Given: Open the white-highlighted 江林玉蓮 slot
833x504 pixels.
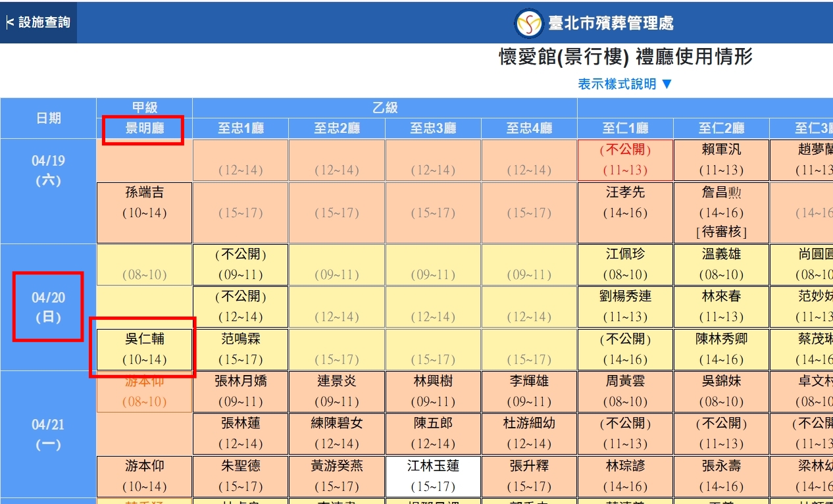Looking at the screenshot, I should click(433, 476).
